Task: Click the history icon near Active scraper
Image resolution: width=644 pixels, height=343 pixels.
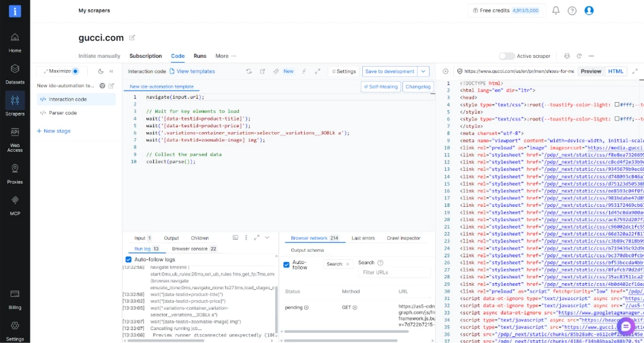Action: [x=579, y=56]
